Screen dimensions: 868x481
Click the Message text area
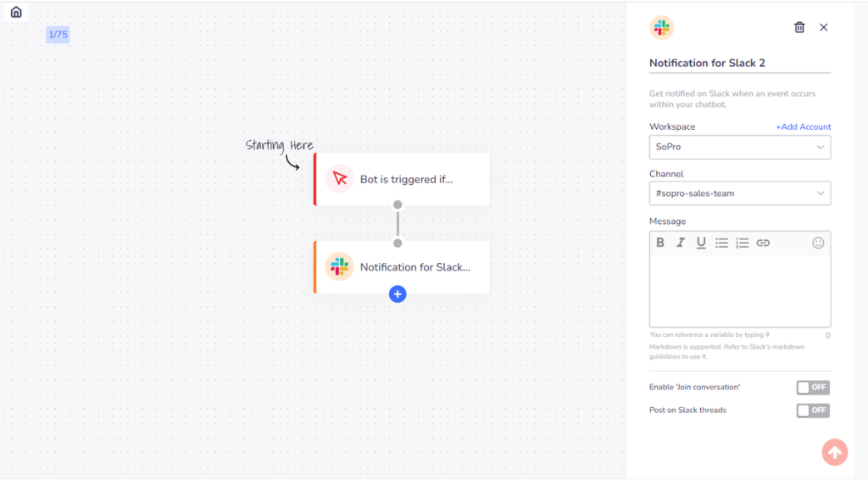click(x=739, y=290)
